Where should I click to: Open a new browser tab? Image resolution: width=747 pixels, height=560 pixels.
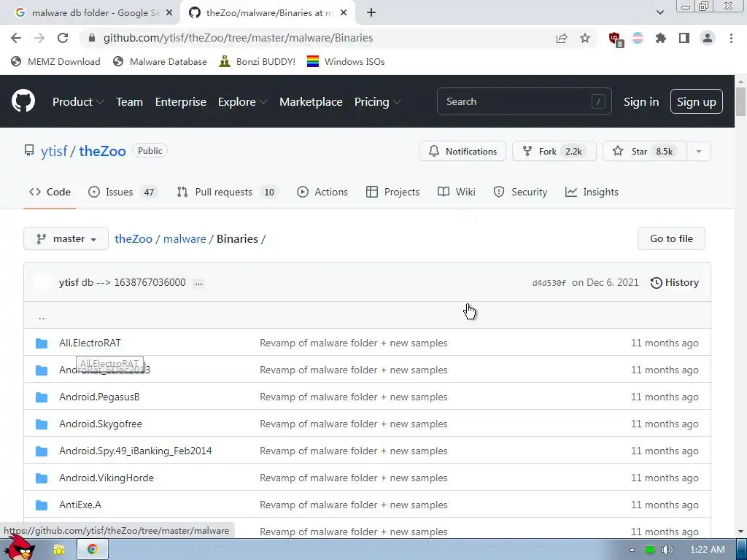coord(371,13)
